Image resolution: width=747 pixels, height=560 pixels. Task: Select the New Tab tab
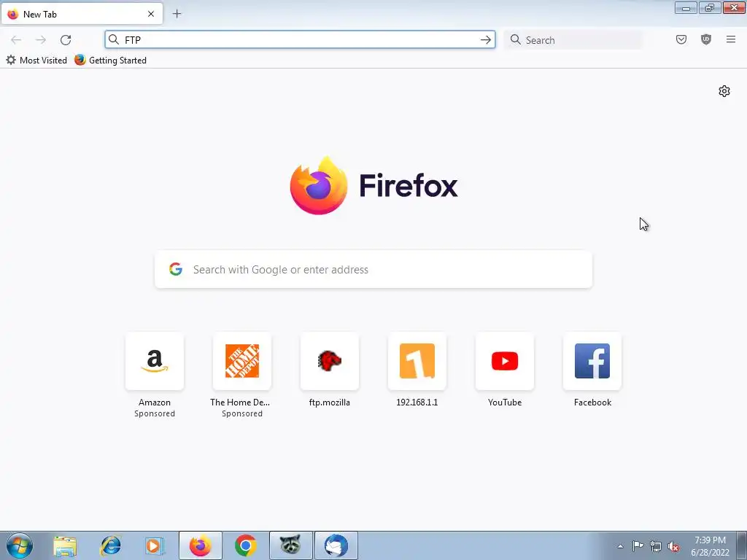click(x=82, y=14)
